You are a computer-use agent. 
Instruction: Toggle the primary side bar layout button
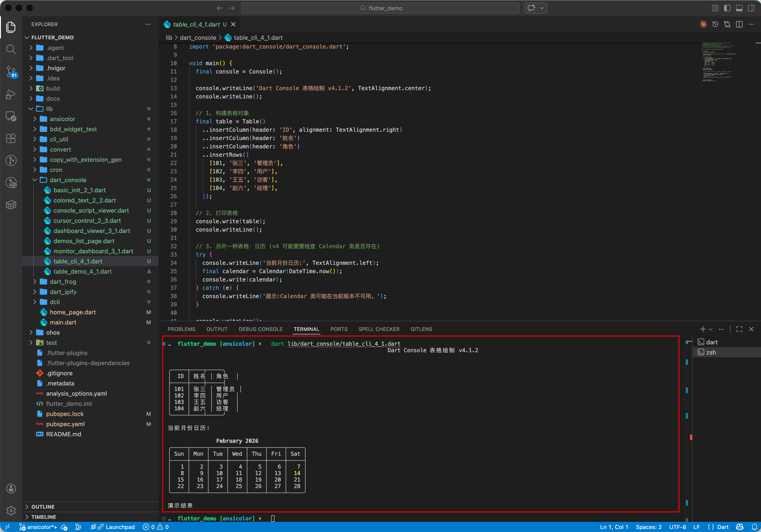pyautogui.click(x=727, y=8)
